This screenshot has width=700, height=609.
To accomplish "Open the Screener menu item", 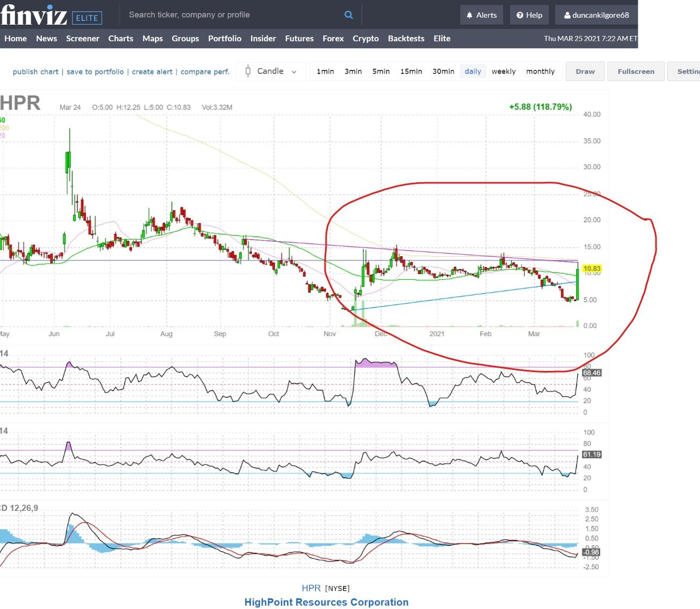I will (83, 39).
